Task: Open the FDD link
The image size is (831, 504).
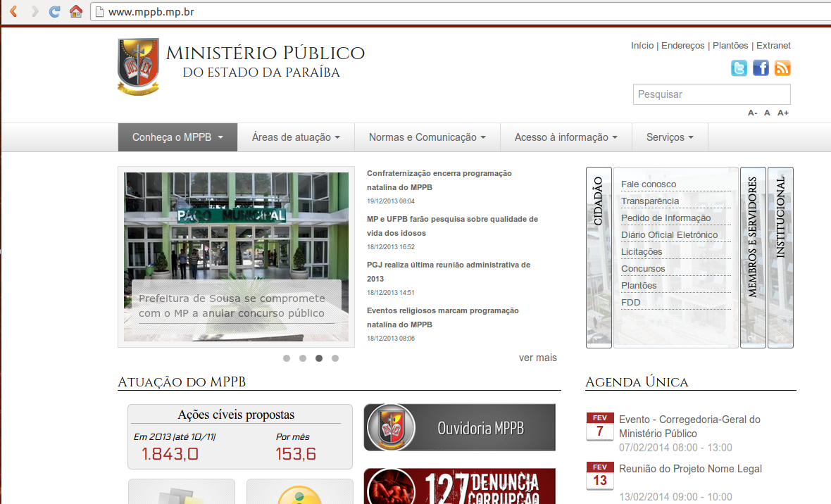Action: tap(631, 303)
